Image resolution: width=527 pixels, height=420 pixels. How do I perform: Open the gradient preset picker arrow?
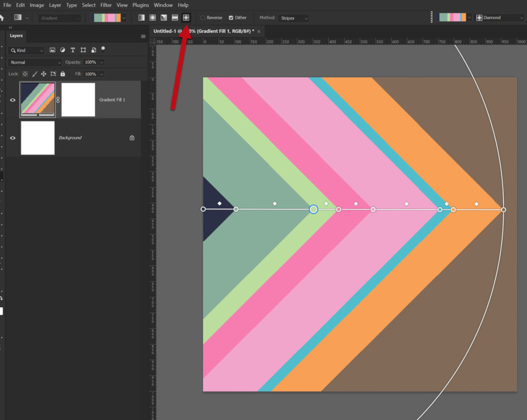click(124, 18)
